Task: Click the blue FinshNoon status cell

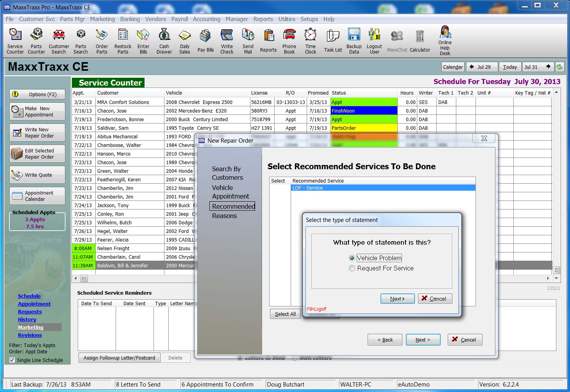Action: pos(364,111)
